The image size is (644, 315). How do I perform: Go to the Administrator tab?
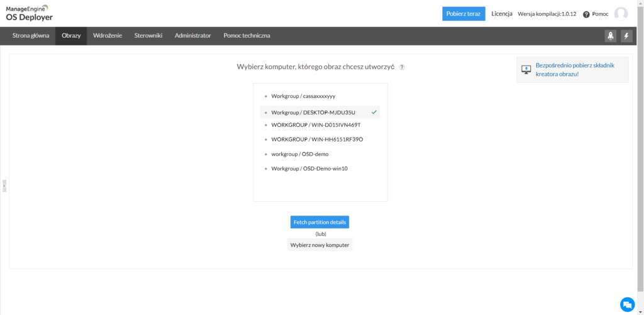coord(192,36)
